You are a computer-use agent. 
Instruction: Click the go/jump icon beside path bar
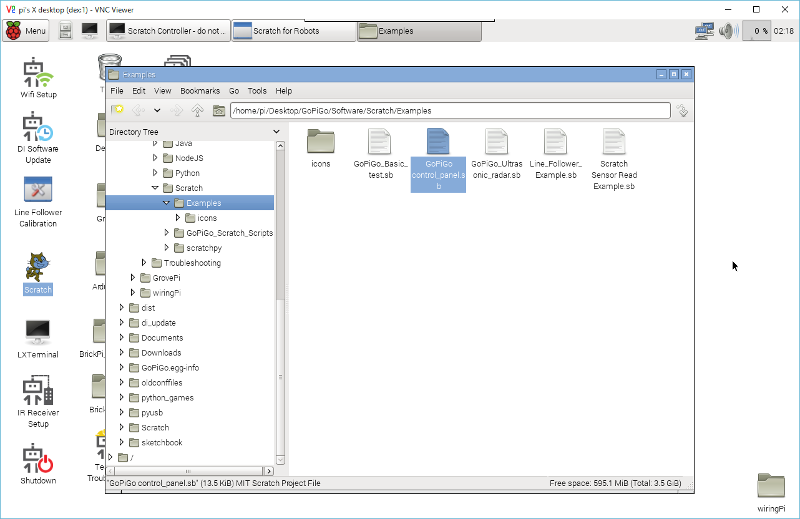[x=682, y=111]
